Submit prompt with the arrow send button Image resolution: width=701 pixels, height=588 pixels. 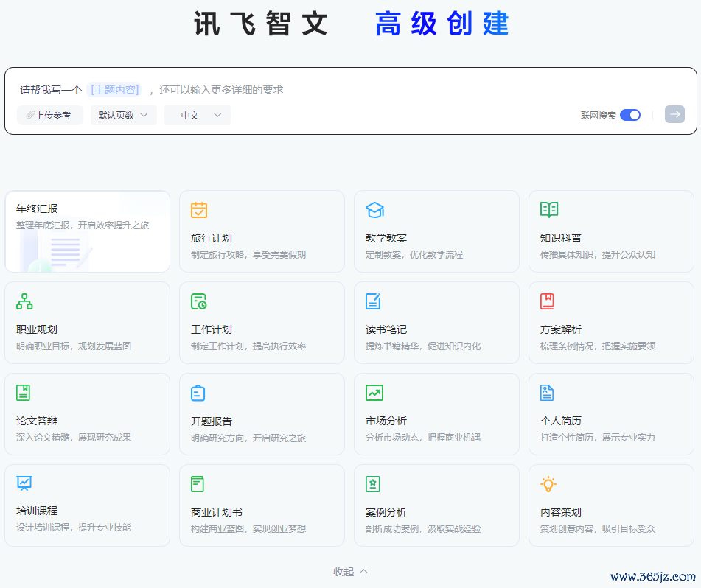click(x=674, y=114)
